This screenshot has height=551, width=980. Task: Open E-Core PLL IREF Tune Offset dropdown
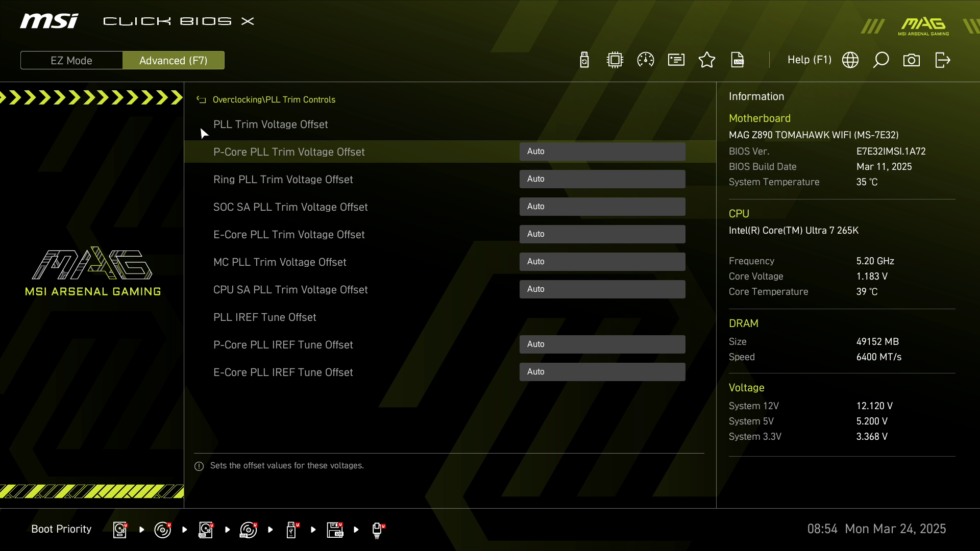pos(602,372)
